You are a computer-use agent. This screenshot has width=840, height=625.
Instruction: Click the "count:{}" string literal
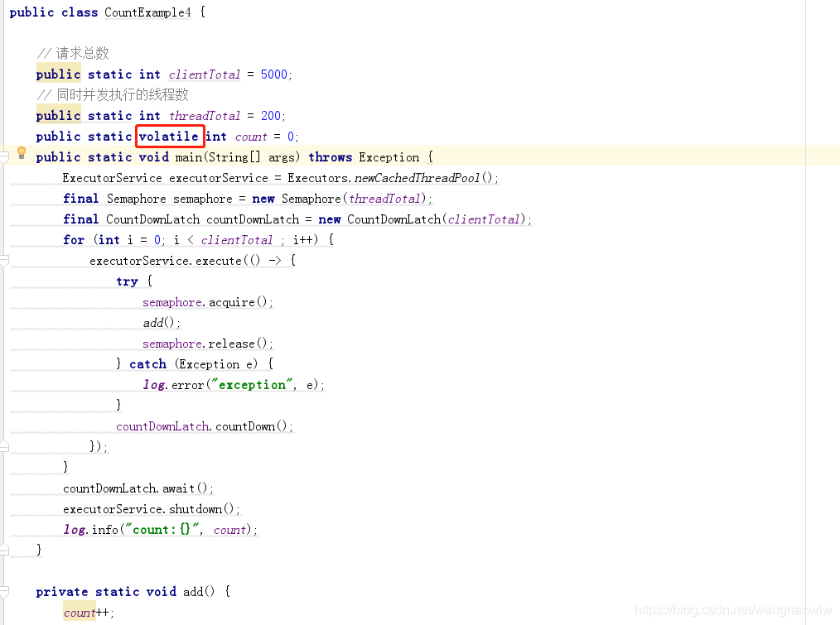[162, 530]
